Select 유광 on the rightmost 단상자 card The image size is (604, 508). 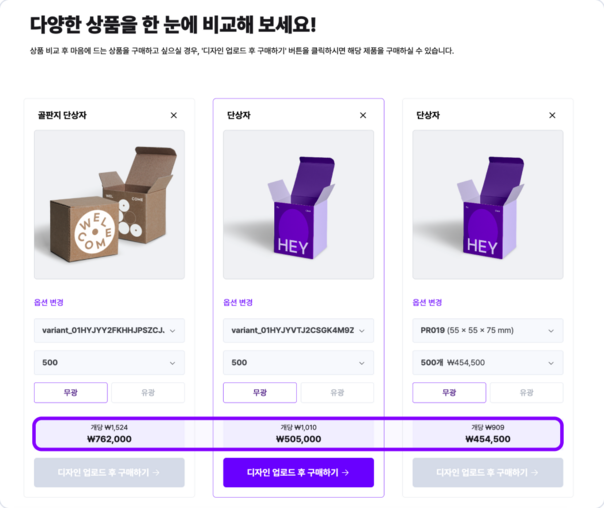click(527, 392)
